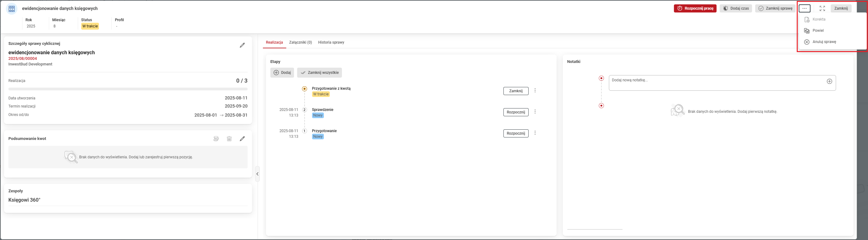Toggle fullscreen with the expand icon
This screenshot has width=868, height=240.
[822, 8]
